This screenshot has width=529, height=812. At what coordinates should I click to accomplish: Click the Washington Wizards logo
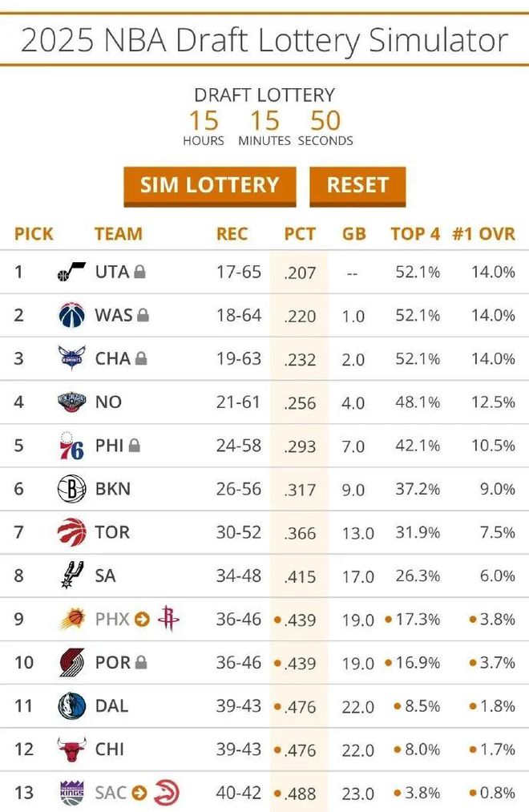[71, 315]
